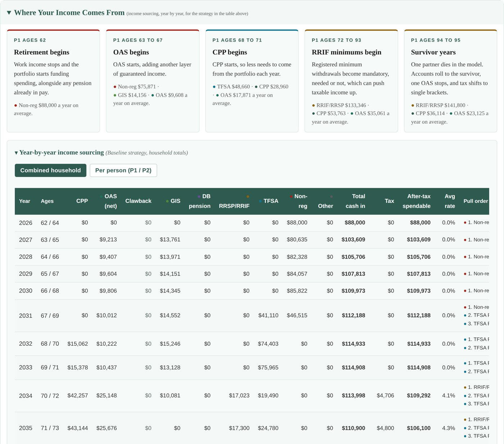
Task: Click the Clawback column header
Action: click(x=138, y=201)
